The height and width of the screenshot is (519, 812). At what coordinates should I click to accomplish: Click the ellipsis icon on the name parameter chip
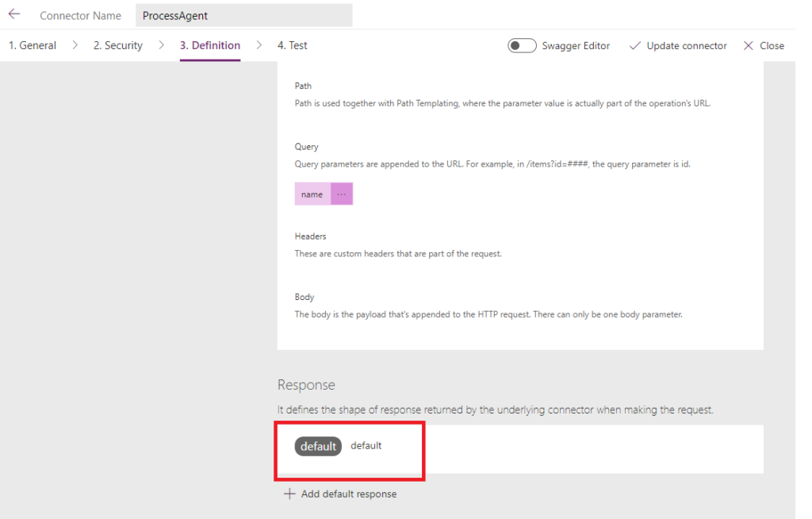pyautogui.click(x=342, y=193)
